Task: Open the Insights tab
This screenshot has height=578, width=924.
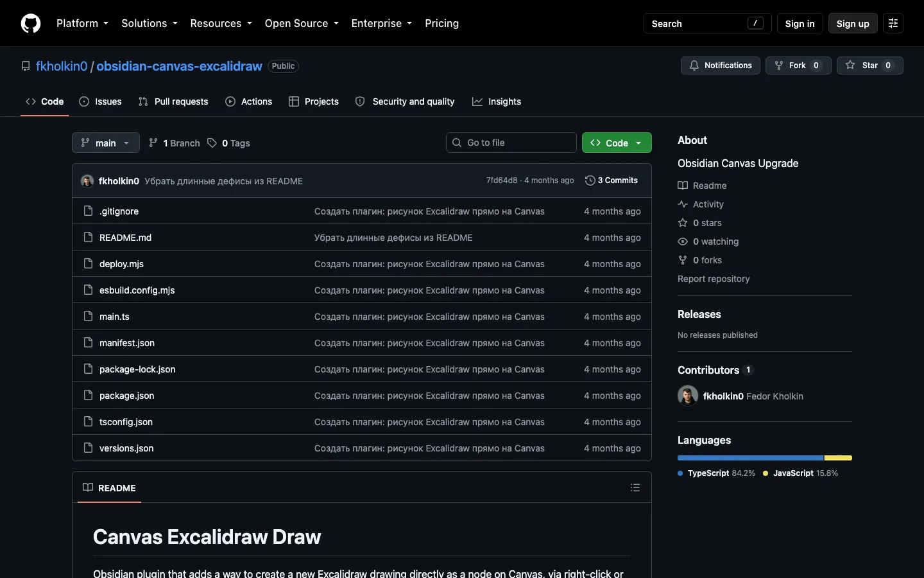Action: point(497,101)
